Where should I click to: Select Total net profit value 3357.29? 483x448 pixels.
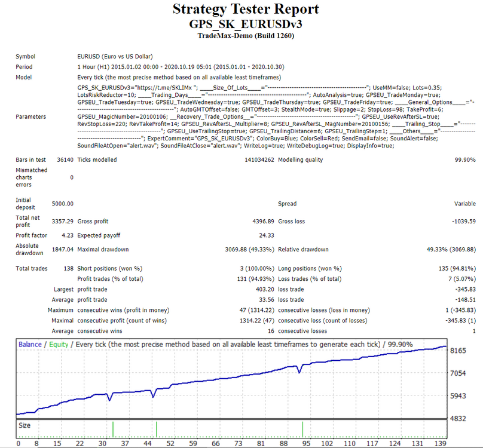coord(63,222)
